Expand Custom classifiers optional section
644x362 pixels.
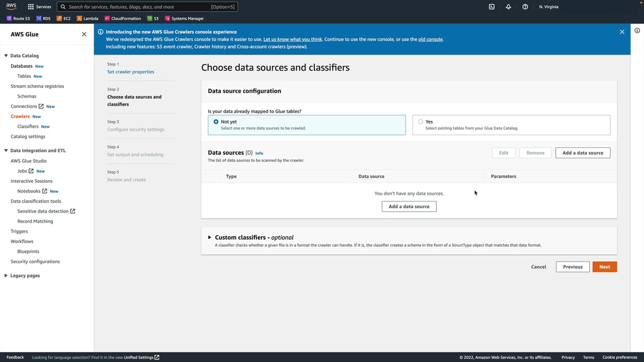210,237
